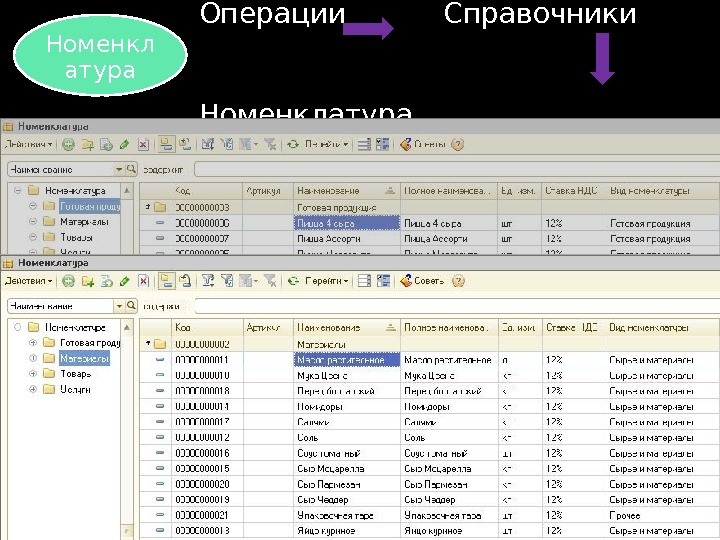Select Материалы folder in lower window tree
Image resolution: width=720 pixels, height=540 pixels.
pos(84,358)
